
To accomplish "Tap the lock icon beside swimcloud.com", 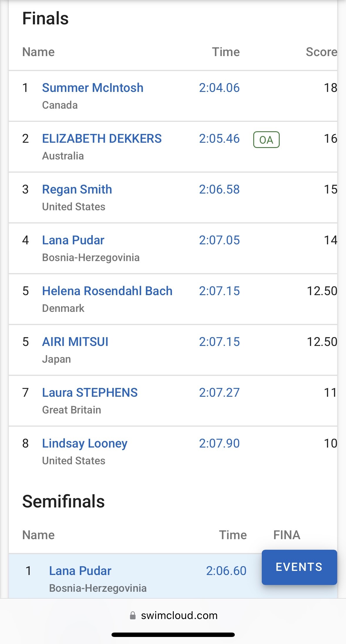I will click(133, 615).
